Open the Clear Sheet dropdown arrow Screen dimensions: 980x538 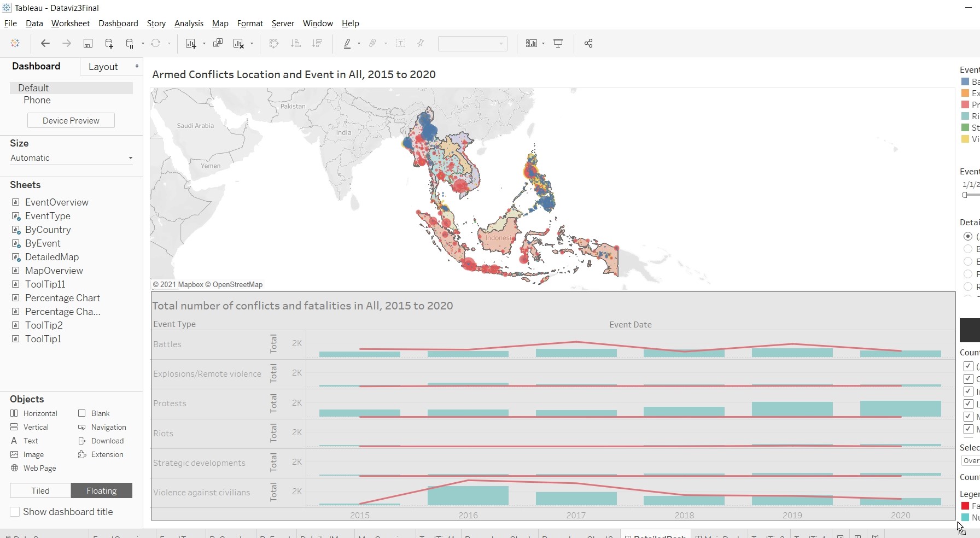point(252,44)
